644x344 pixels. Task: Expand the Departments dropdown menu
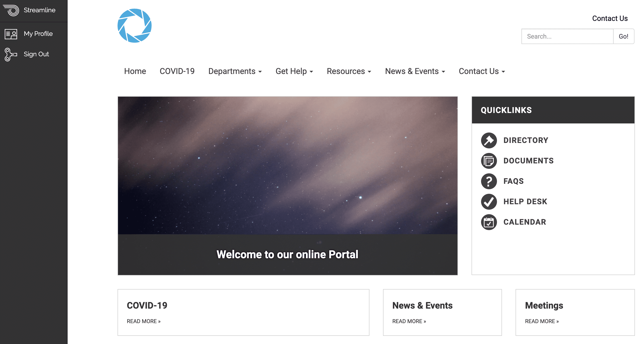(x=235, y=71)
